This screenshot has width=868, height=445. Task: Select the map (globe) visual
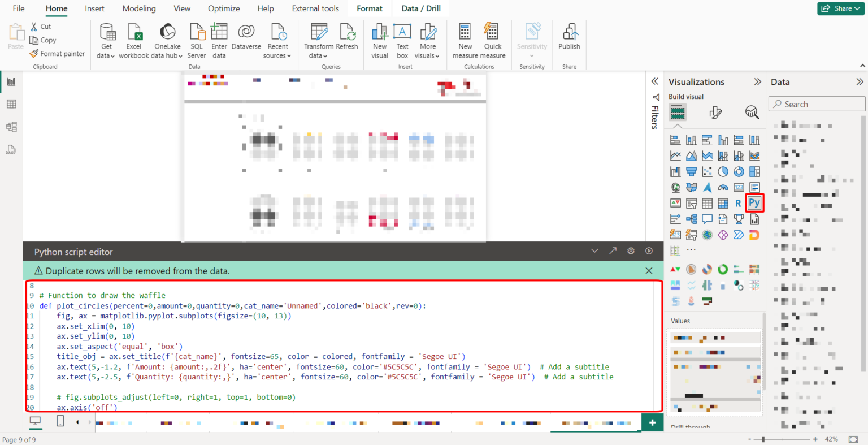(x=675, y=187)
